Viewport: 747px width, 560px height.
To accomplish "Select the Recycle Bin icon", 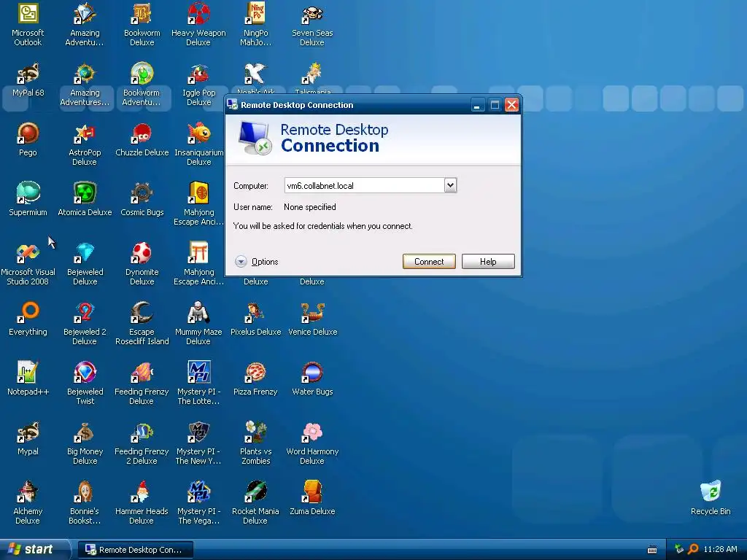I will 711,499.
